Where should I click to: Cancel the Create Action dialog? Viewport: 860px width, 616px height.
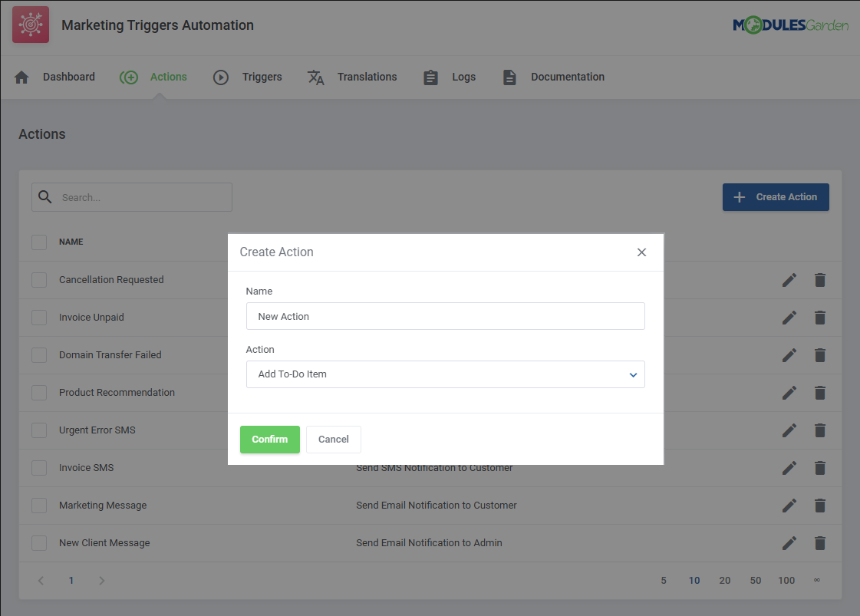[x=334, y=440]
